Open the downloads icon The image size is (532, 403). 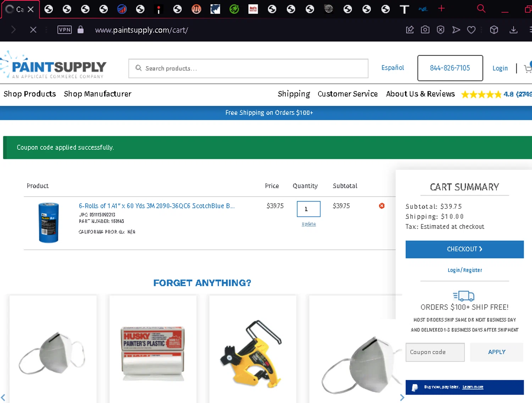(x=513, y=30)
